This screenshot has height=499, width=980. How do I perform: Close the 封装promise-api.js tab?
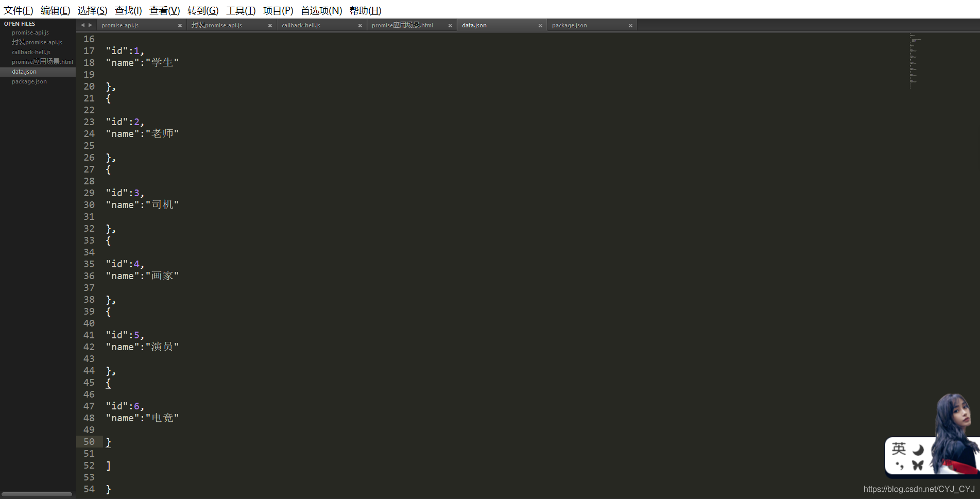[x=270, y=26]
